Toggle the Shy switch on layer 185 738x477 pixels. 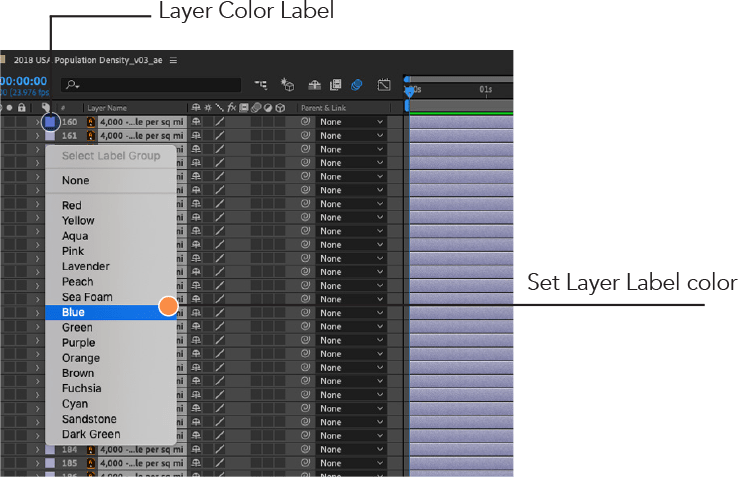coord(196,463)
